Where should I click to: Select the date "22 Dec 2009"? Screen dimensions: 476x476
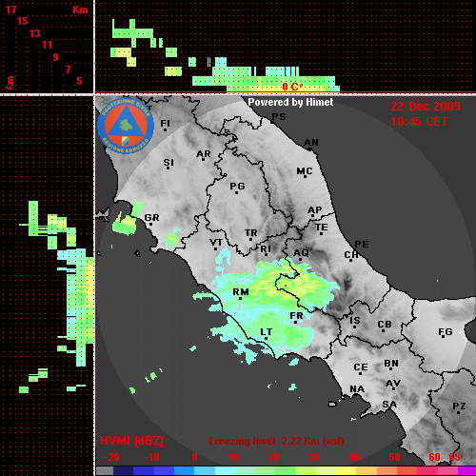(x=426, y=107)
